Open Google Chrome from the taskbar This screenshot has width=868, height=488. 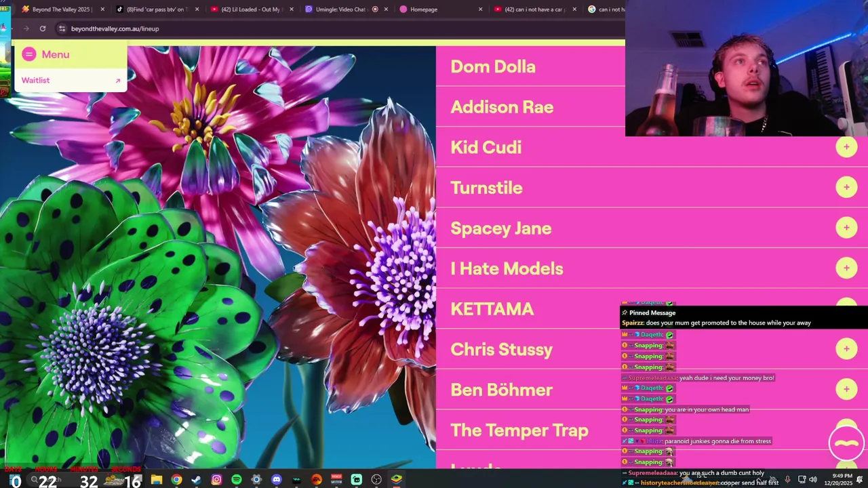click(x=176, y=479)
